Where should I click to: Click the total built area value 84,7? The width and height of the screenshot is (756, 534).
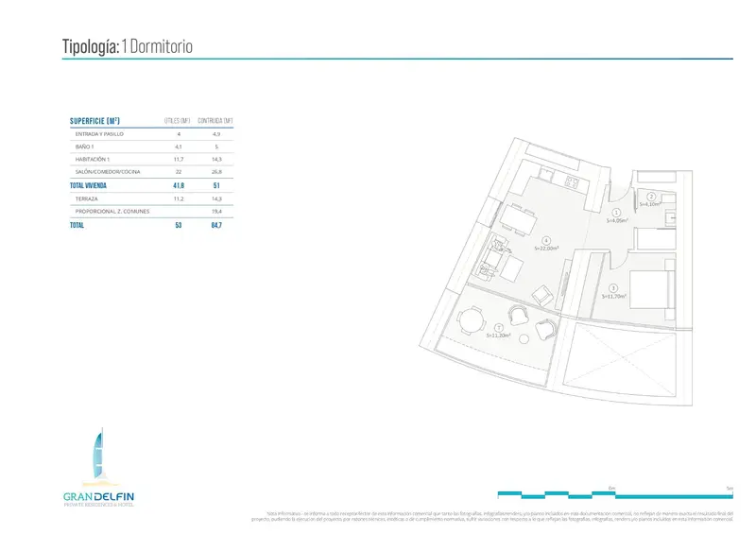coord(217,227)
